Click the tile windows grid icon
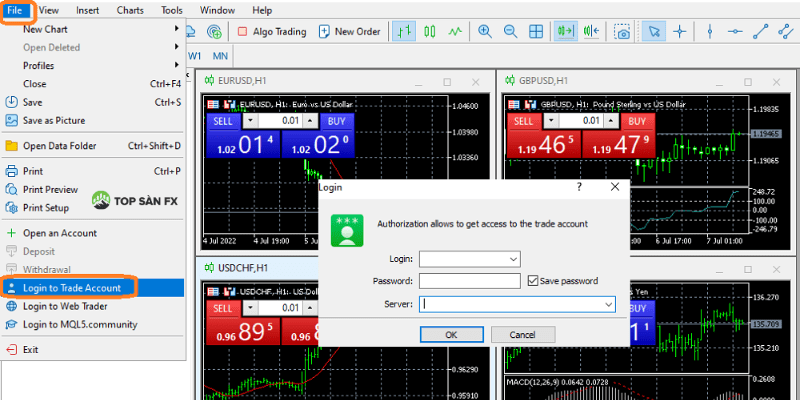The image size is (800, 400). pos(536,32)
